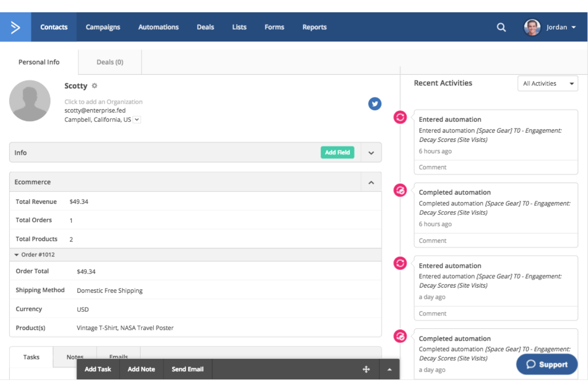
Task: Click the Add Field button
Action: click(x=337, y=152)
